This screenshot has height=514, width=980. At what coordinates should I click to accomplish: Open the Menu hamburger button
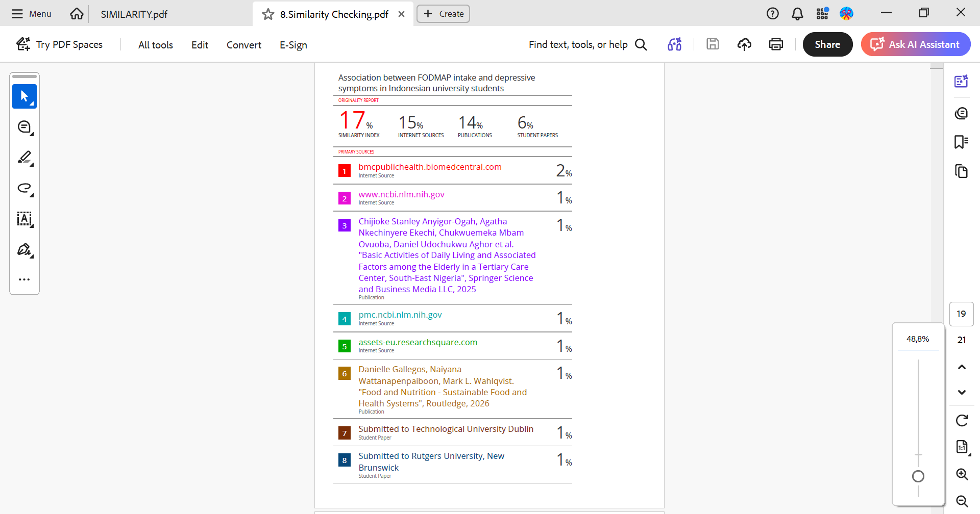click(x=31, y=14)
